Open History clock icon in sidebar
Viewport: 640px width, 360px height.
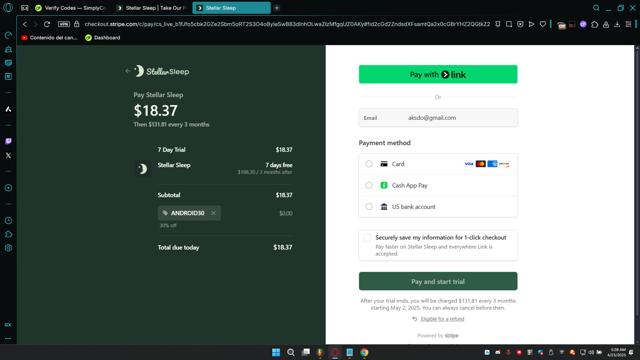click(8, 220)
